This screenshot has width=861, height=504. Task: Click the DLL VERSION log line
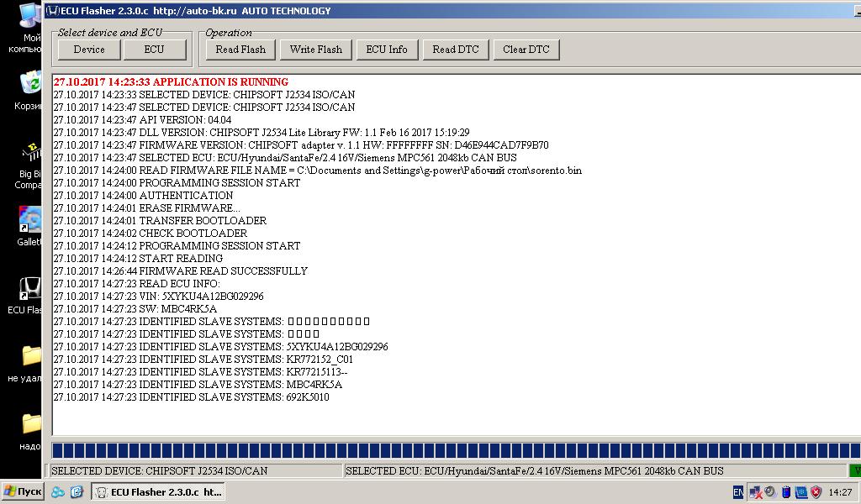point(261,133)
